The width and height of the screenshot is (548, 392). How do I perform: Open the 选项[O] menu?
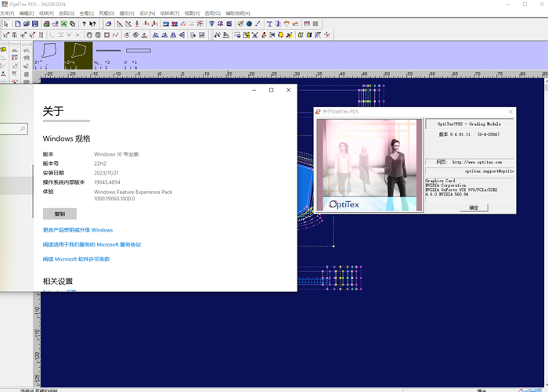[x=212, y=13]
